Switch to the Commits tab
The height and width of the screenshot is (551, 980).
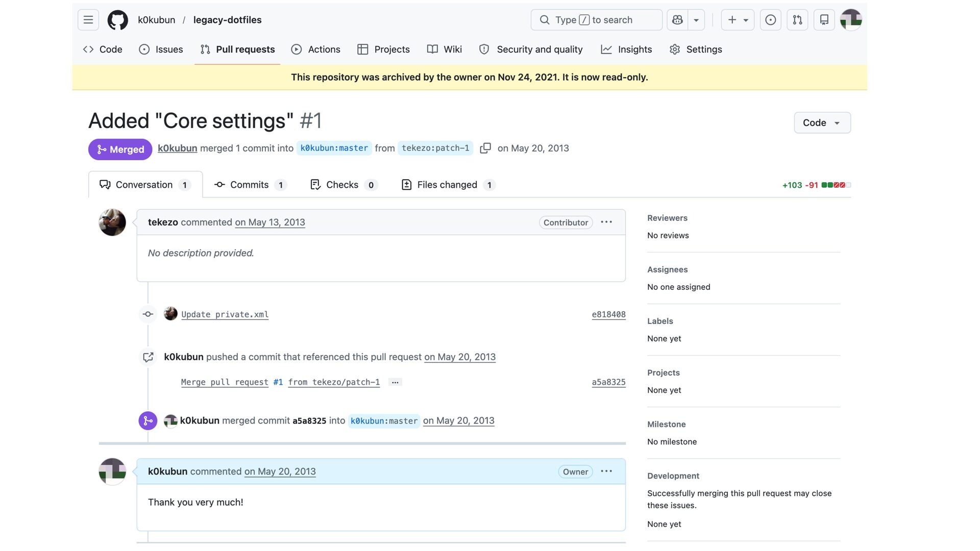click(x=249, y=185)
